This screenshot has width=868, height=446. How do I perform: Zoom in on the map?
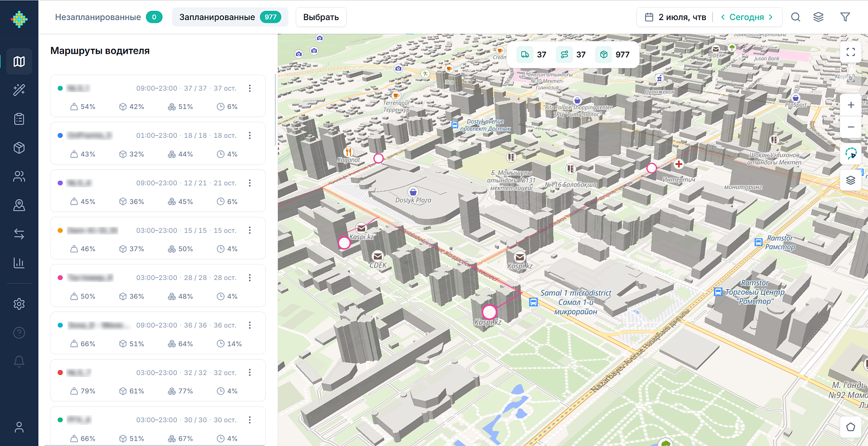(x=851, y=105)
